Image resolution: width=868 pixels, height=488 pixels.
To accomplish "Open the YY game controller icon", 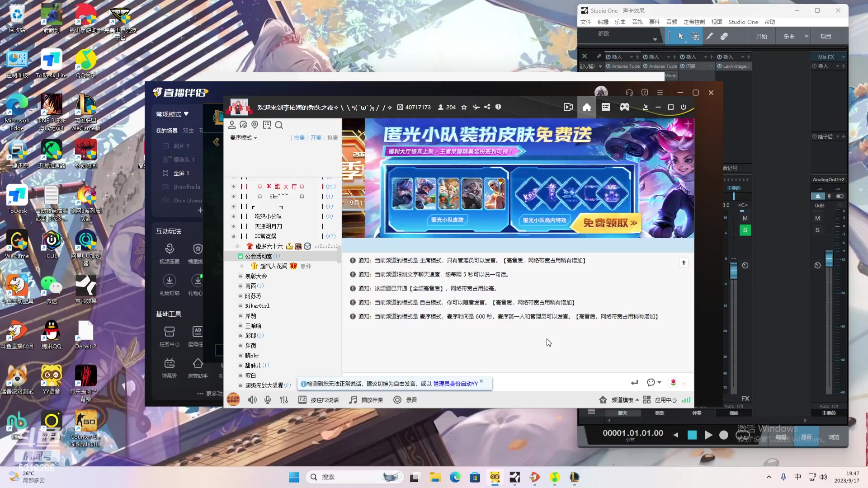I will point(625,107).
